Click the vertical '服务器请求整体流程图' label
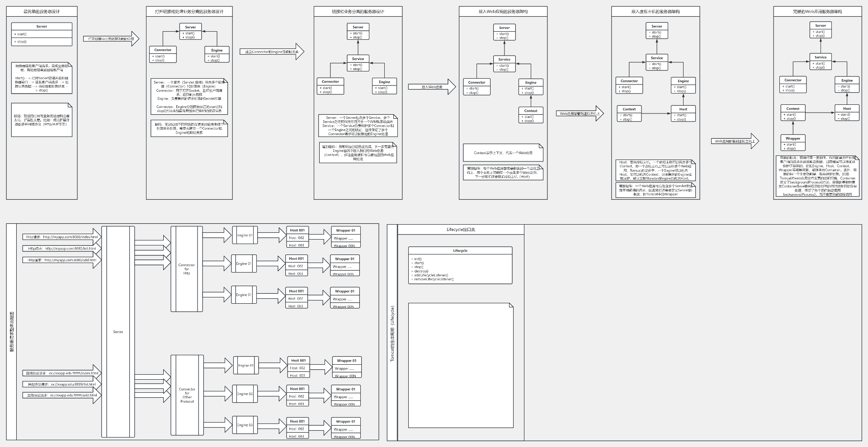The height and width of the screenshot is (447, 868). pyautogui.click(x=12, y=332)
